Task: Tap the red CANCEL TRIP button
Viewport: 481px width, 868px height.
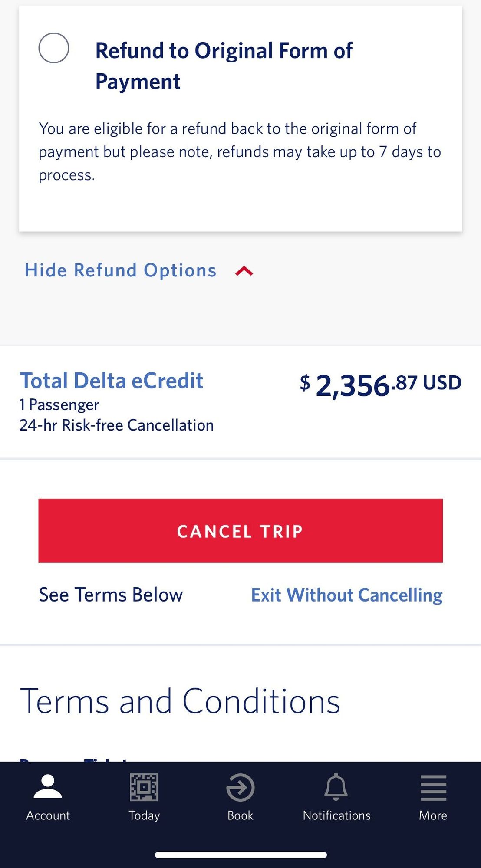Action: pyautogui.click(x=240, y=531)
